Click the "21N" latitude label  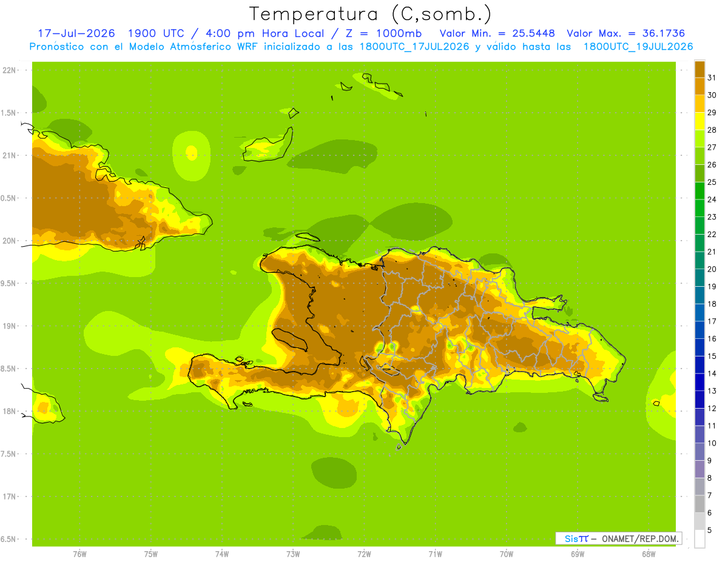coord(9,156)
